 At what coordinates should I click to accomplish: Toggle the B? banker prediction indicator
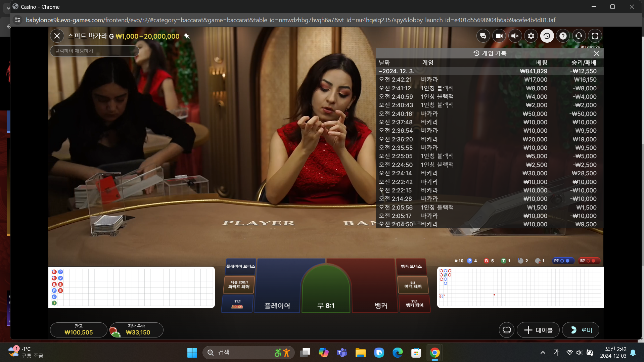point(589,261)
